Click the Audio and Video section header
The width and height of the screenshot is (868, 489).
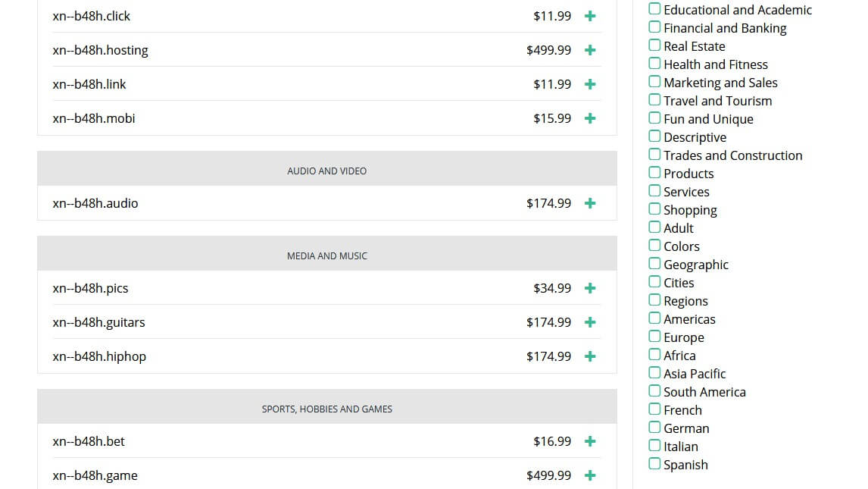pos(326,171)
